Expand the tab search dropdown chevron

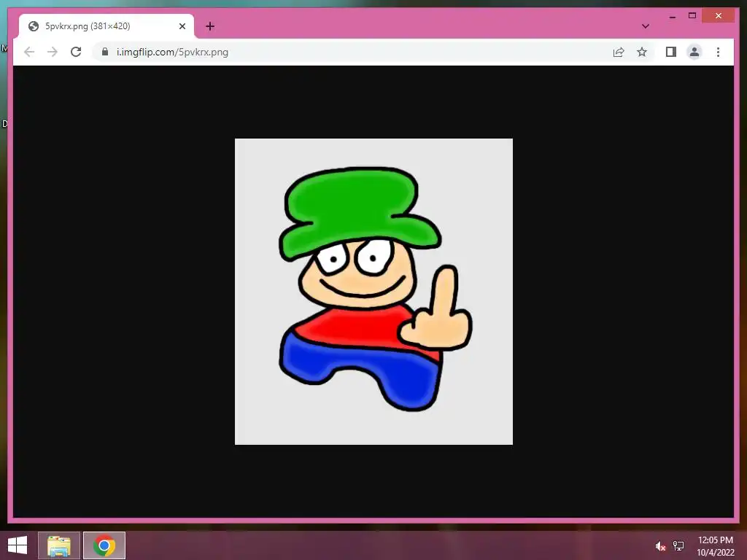(645, 26)
